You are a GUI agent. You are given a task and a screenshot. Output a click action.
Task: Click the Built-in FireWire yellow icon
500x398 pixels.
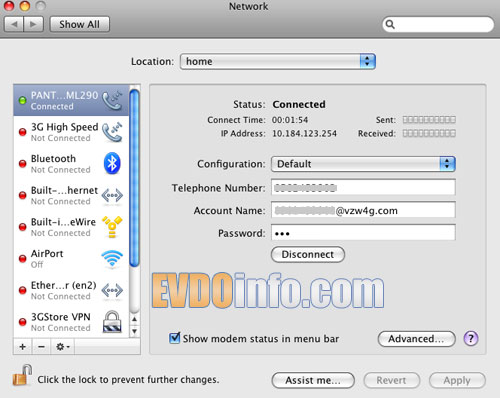point(112,227)
